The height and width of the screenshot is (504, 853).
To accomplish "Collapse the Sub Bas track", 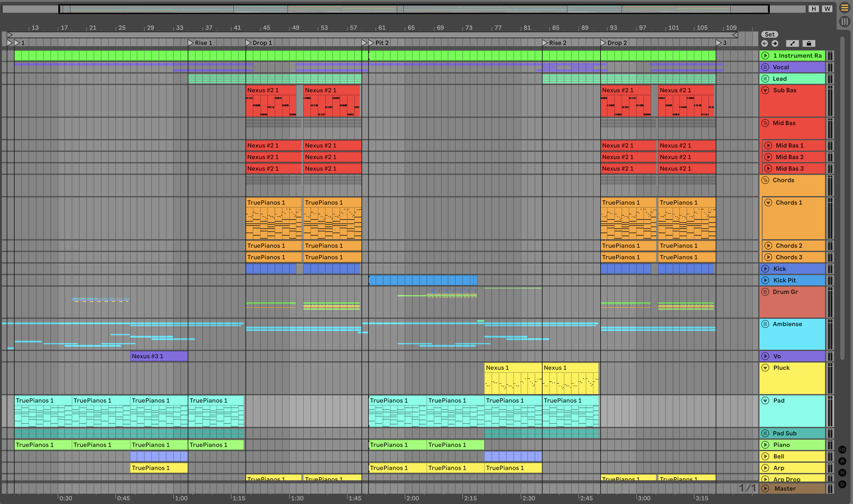I will point(765,90).
